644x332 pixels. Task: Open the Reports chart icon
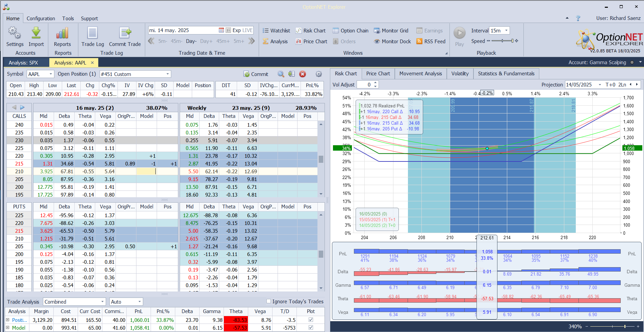[x=62, y=33]
